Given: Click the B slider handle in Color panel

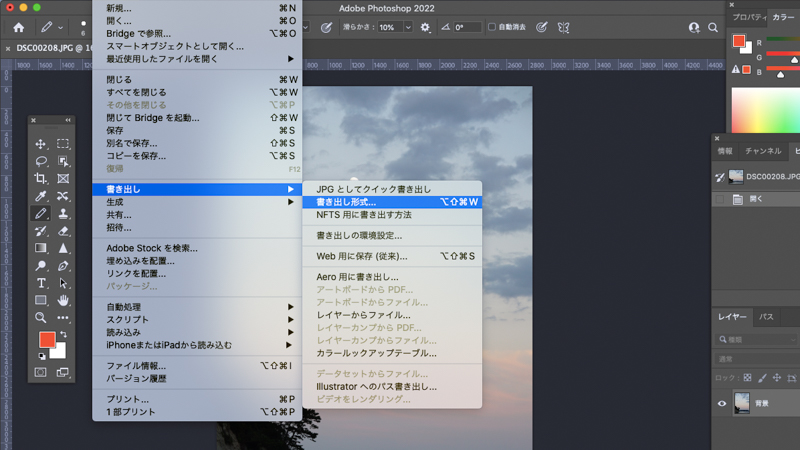Looking at the screenshot, I should pos(780,75).
